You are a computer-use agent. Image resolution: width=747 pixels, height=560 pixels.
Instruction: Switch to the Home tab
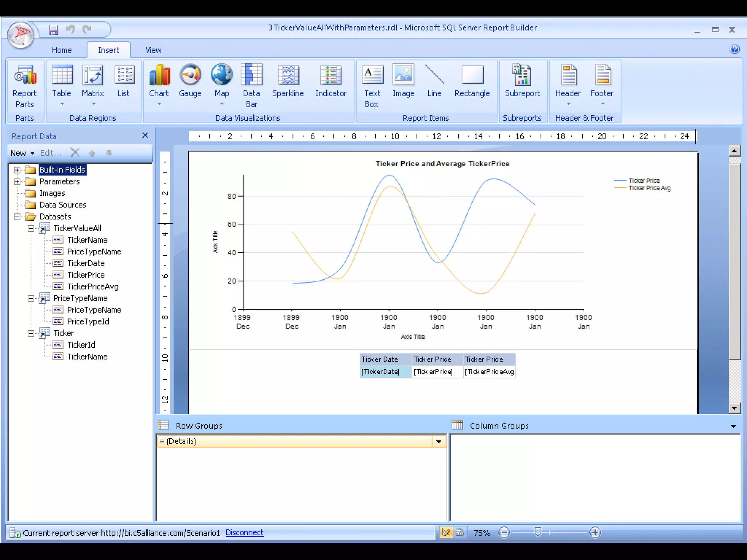tap(62, 50)
